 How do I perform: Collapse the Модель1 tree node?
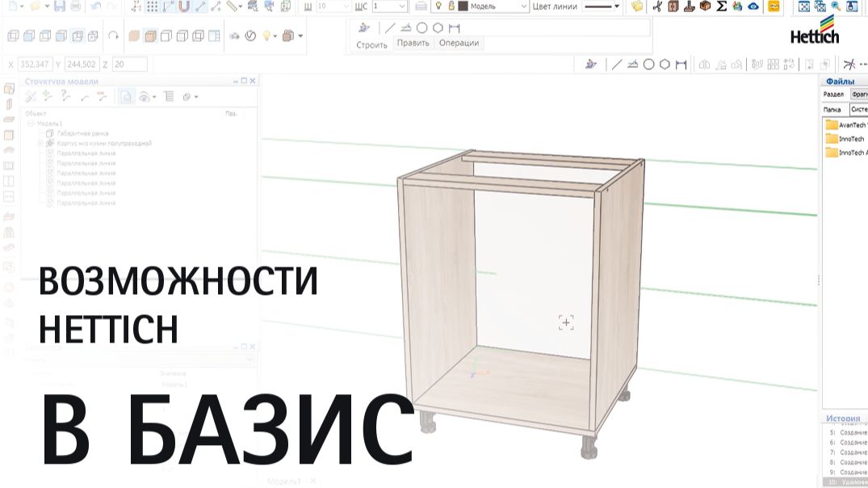(x=31, y=124)
